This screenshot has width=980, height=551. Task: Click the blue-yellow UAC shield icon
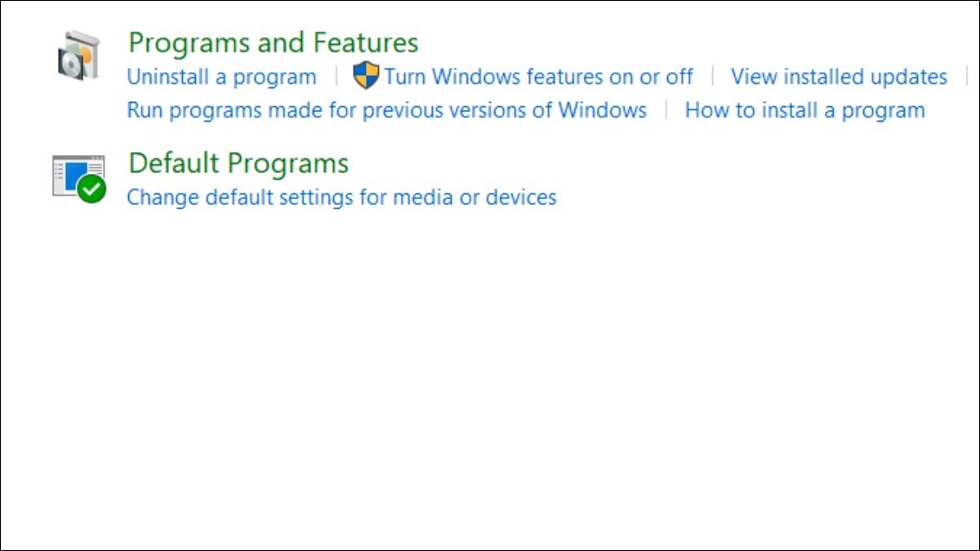click(x=366, y=76)
